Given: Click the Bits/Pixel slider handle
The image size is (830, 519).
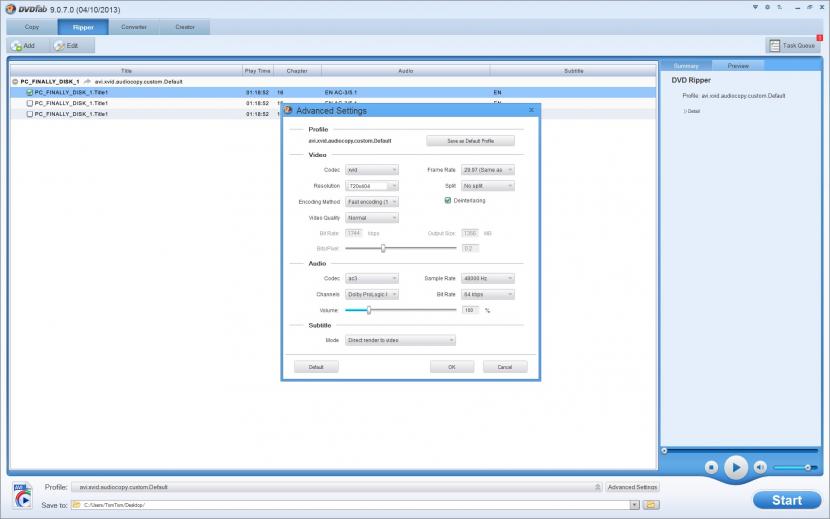Looking at the screenshot, I should 383,248.
